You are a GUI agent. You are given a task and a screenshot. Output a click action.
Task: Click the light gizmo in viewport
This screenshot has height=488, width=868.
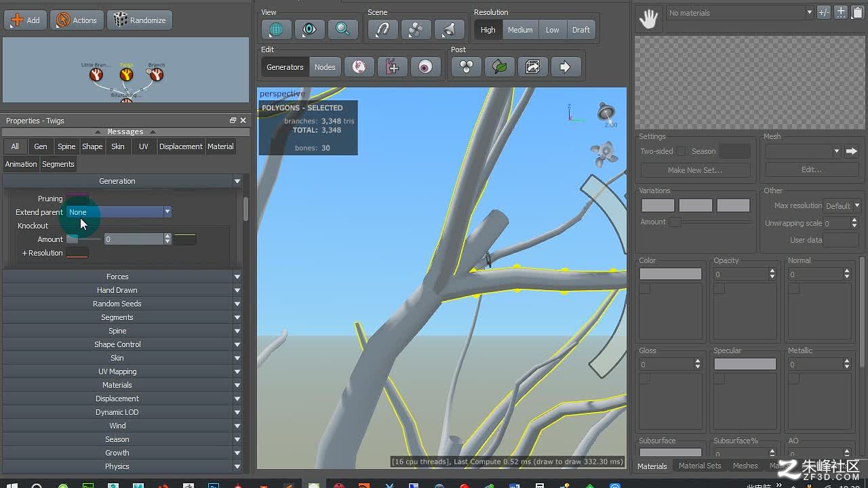click(x=606, y=113)
